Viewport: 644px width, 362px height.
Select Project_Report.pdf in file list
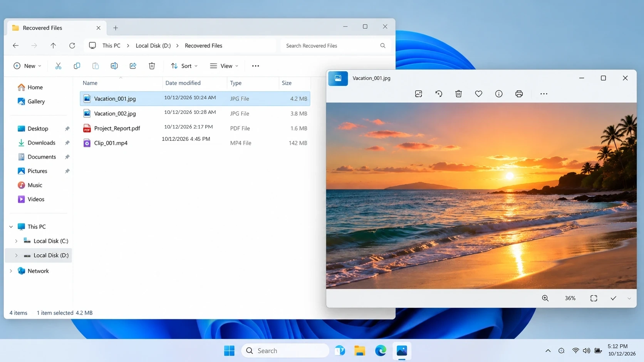195,128
